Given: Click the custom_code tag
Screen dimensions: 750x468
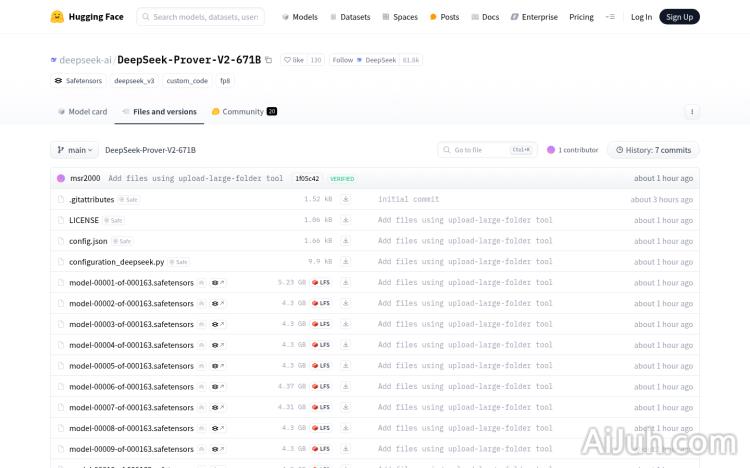Looking at the screenshot, I should (x=187, y=80).
